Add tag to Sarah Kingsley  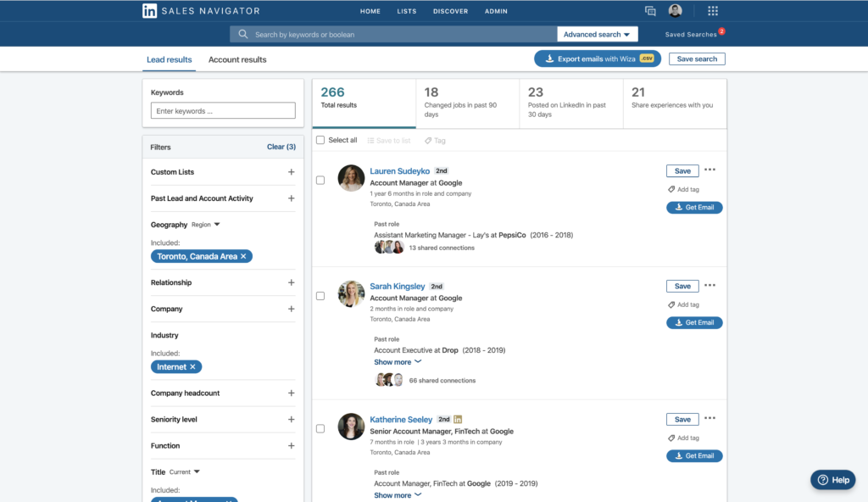coord(683,305)
